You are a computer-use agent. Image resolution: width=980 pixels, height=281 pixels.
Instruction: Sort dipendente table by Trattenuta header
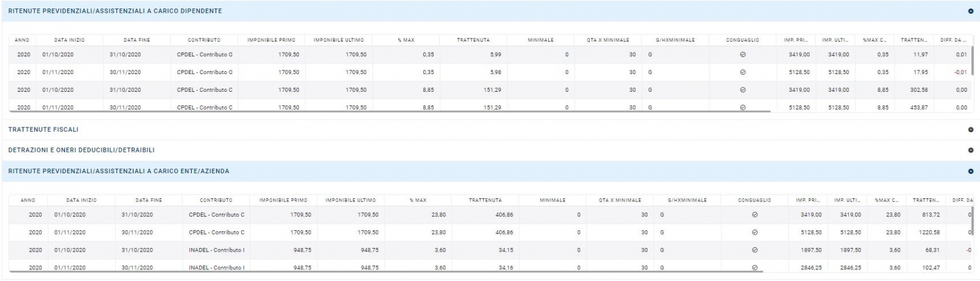coord(473,40)
